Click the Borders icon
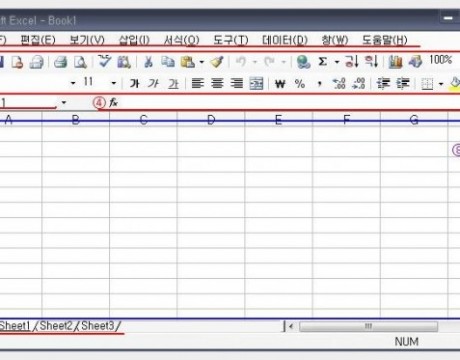 pyautogui.click(x=427, y=84)
